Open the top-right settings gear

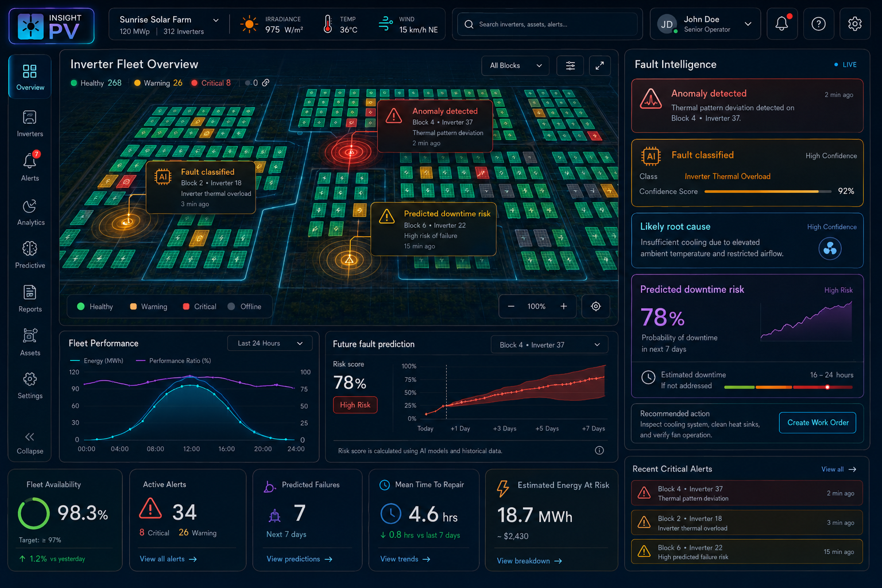click(855, 24)
